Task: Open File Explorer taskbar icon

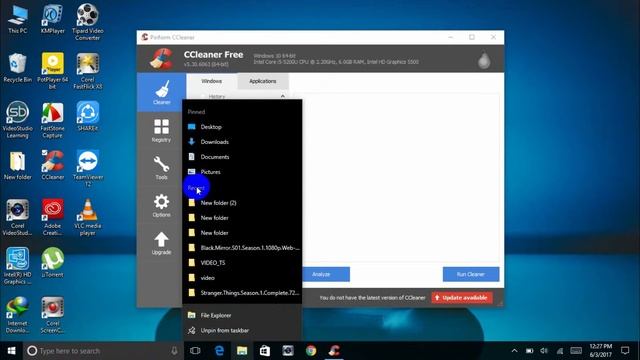Action: point(242,351)
